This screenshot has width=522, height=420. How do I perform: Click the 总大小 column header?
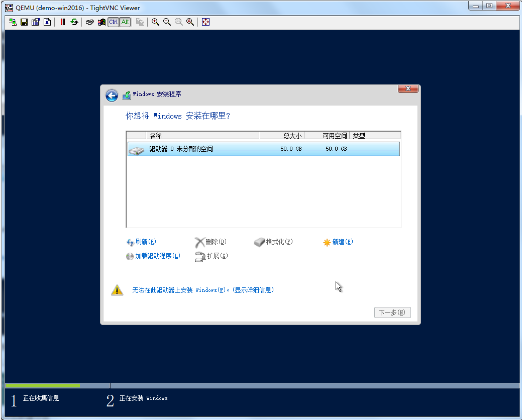(x=282, y=136)
